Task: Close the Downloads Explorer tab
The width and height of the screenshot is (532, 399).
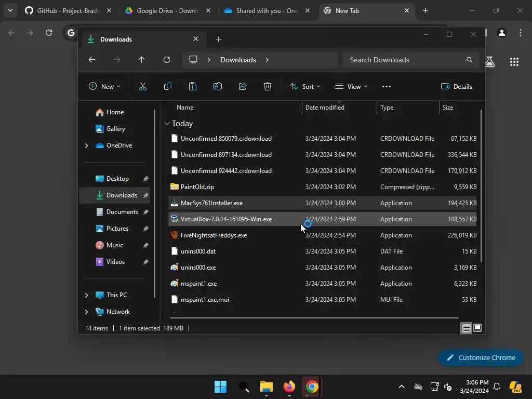Action: (x=196, y=39)
